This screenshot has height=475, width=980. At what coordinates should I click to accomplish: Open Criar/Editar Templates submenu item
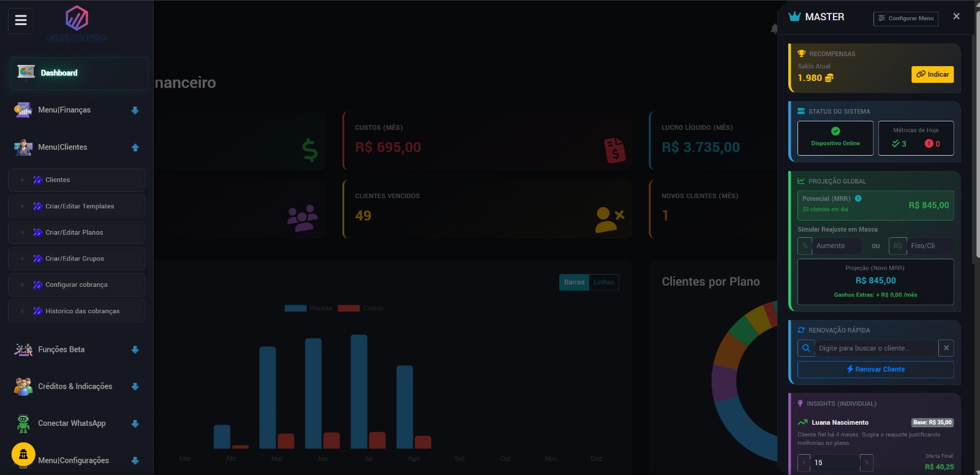[x=77, y=207]
